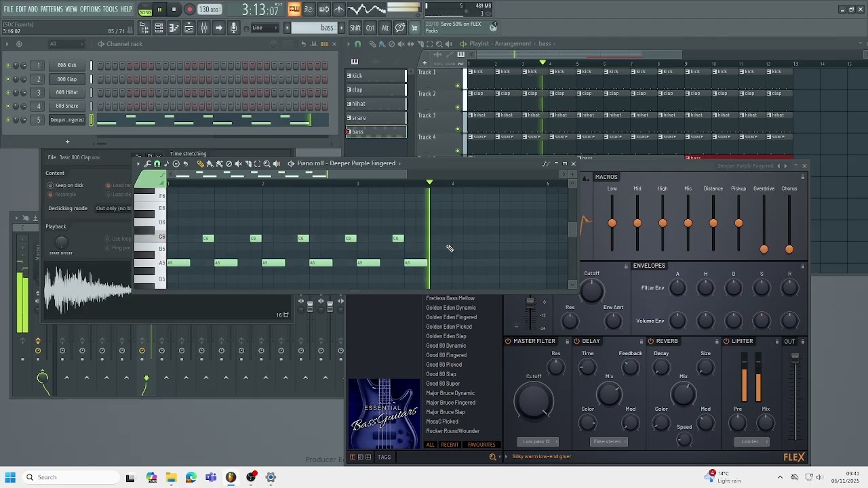Open the Low pass 12 filter type dropdown
This screenshot has height=488, width=868.
click(536, 442)
